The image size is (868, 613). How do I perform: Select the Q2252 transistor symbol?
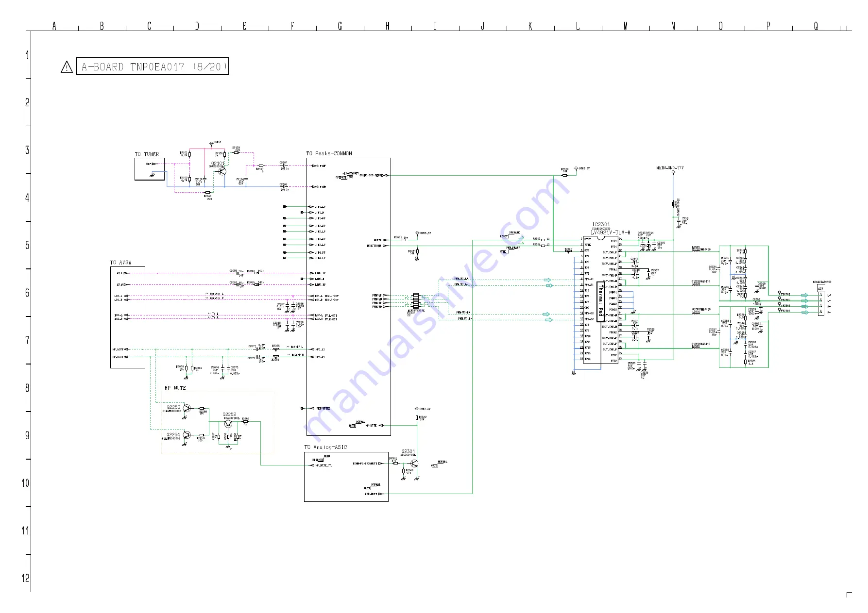228,424
